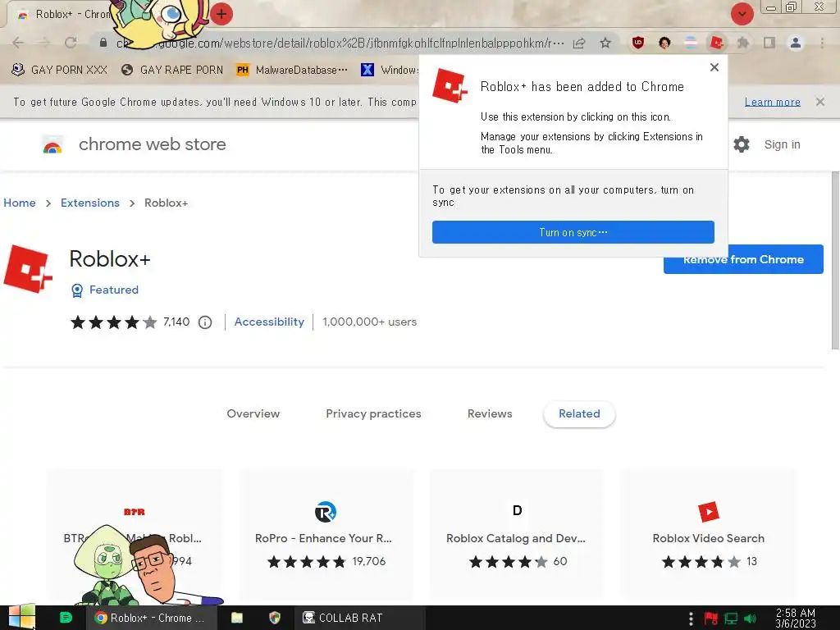Open the MalwareDatabase bookmark
This screenshot has width=840, height=630.
pyautogui.click(x=292, y=70)
